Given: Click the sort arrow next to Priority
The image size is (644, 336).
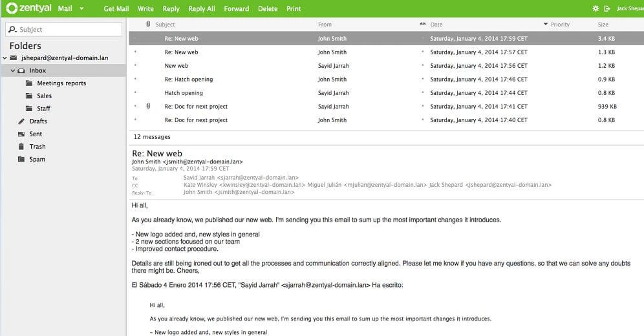Looking at the screenshot, I should (546, 24).
